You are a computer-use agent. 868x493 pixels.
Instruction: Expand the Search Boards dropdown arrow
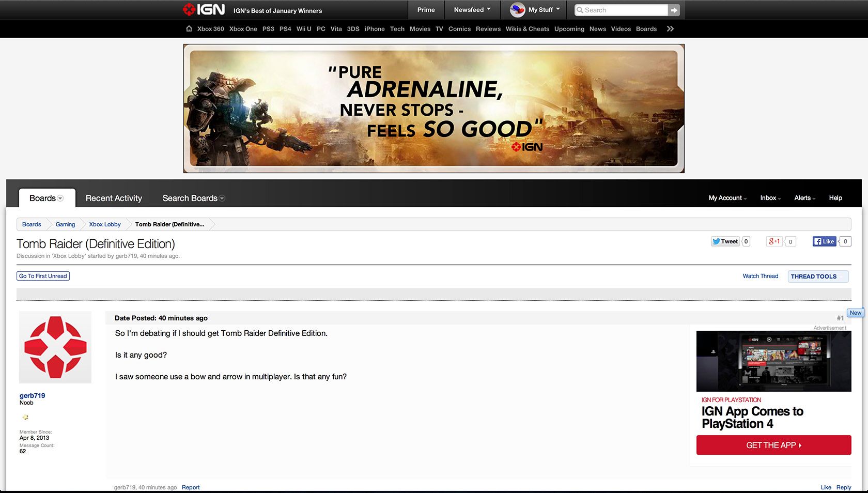(222, 198)
